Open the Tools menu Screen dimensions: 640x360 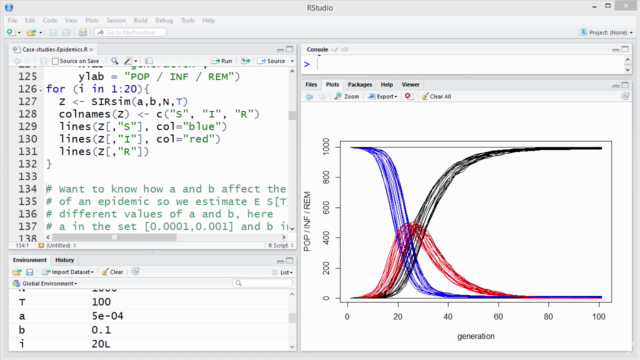point(188,20)
